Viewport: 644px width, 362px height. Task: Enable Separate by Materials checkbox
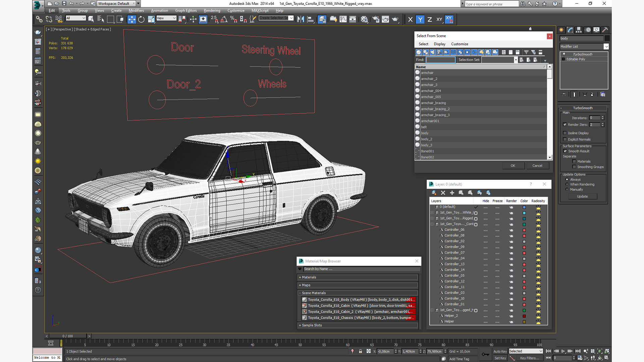pyautogui.click(x=574, y=162)
